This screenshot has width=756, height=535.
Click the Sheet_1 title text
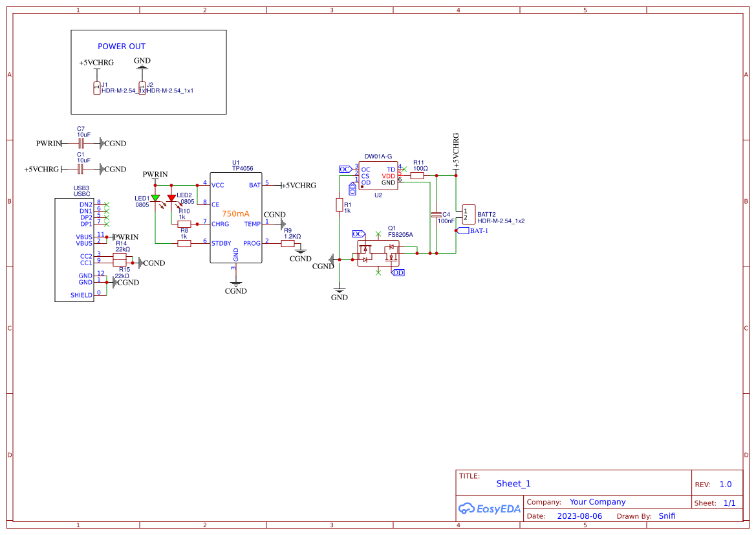point(513,483)
